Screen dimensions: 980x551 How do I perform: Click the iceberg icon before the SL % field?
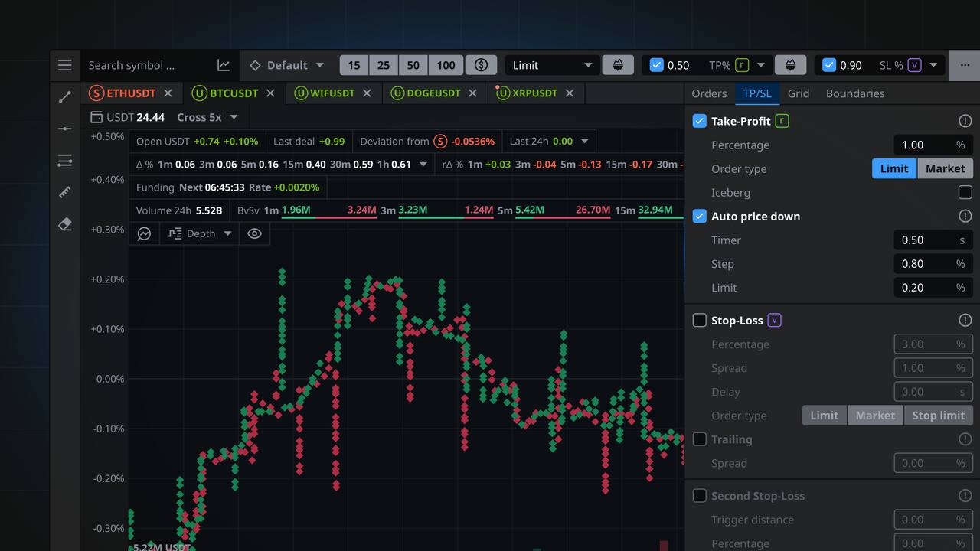point(790,65)
